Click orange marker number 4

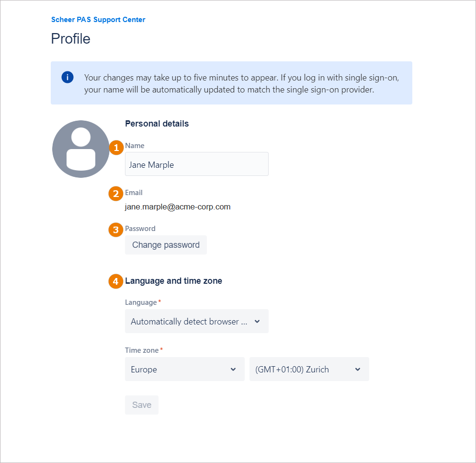click(x=116, y=281)
